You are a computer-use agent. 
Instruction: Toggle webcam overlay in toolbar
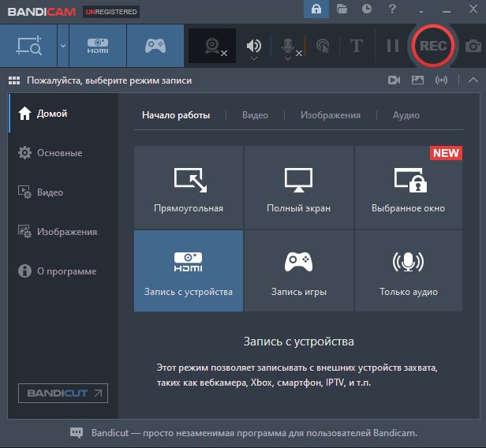[x=212, y=46]
